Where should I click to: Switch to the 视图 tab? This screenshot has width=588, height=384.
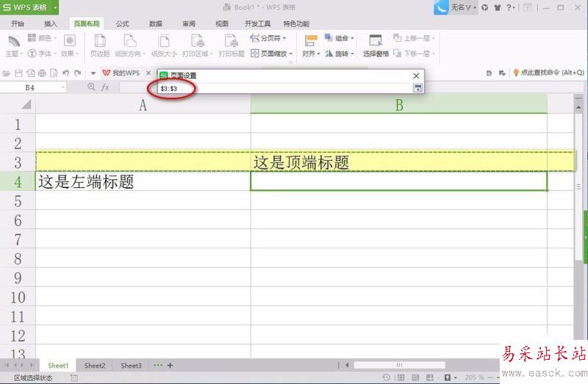222,23
